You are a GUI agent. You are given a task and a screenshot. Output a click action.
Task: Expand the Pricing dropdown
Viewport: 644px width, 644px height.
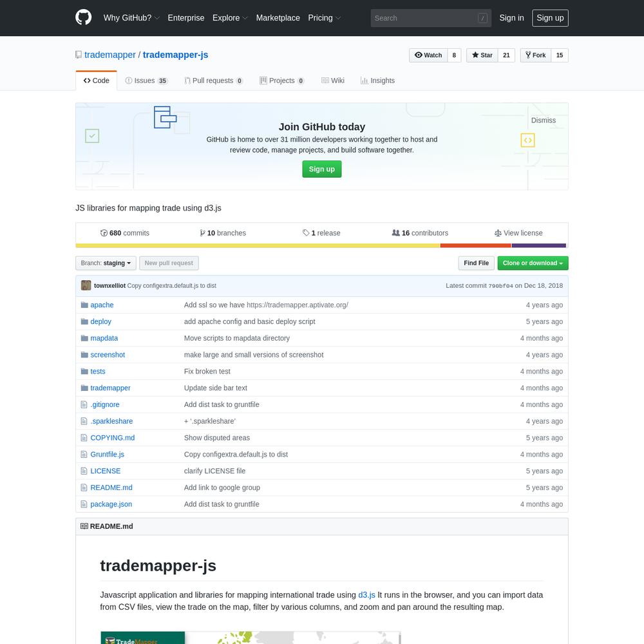pyautogui.click(x=324, y=17)
